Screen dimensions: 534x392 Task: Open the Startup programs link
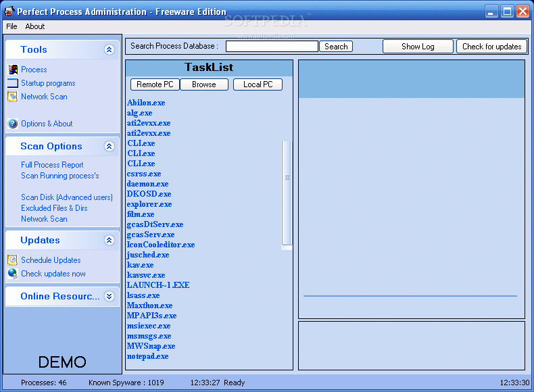click(x=48, y=83)
